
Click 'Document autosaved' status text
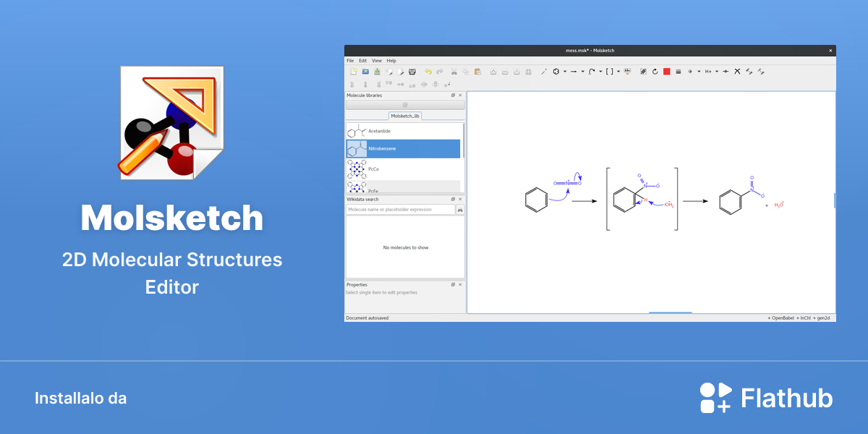[x=367, y=318]
